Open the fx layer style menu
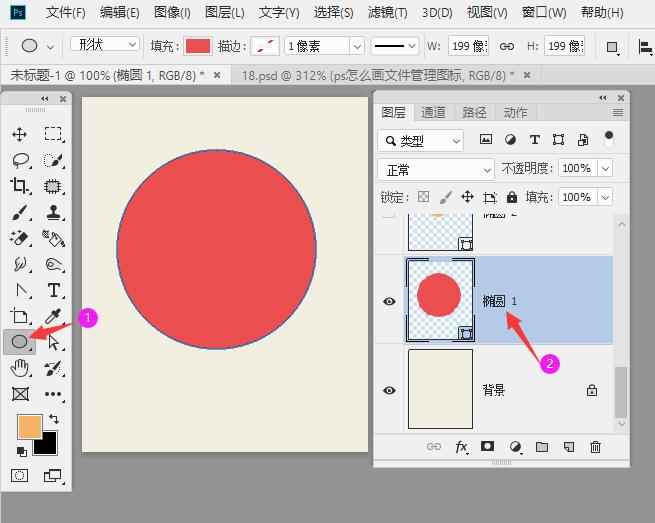 (x=461, y=447)
